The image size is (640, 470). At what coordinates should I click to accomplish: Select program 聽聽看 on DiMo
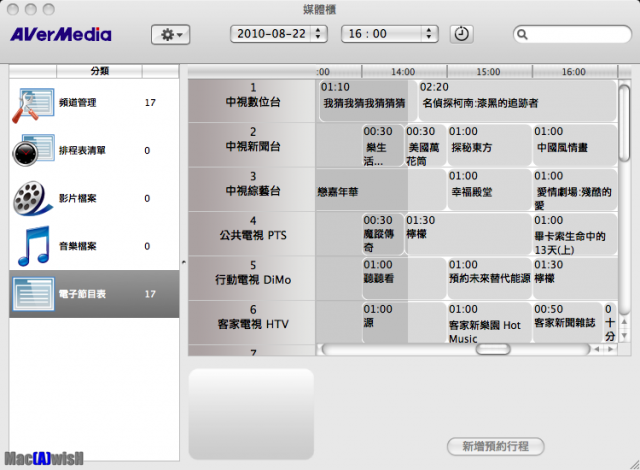pyautogui.click(x=404, y=279)
